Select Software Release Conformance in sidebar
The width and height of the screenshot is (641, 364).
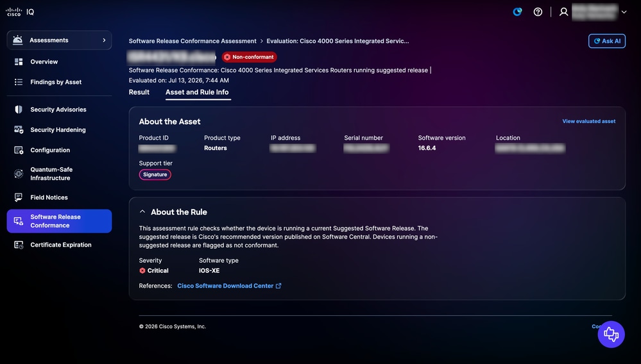[x=59, y=221]
